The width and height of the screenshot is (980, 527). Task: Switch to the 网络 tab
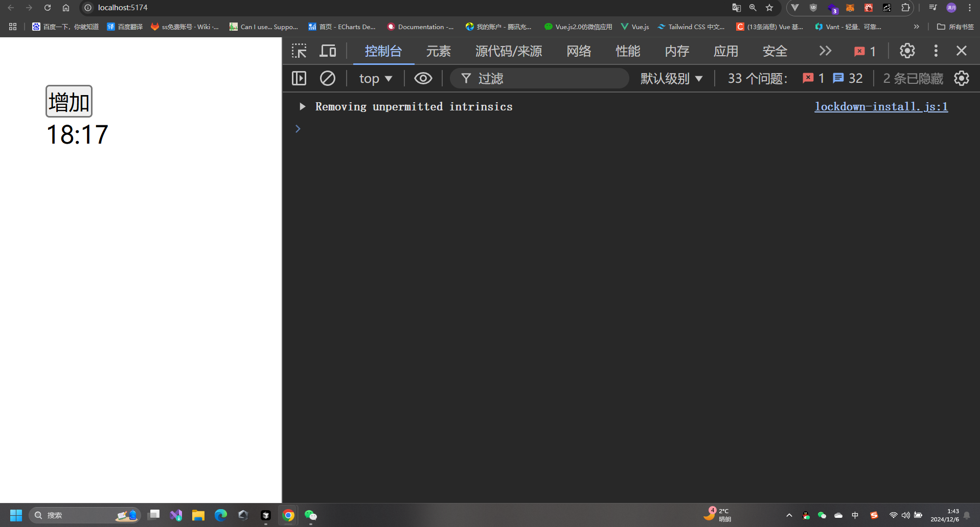click(579, 51)
